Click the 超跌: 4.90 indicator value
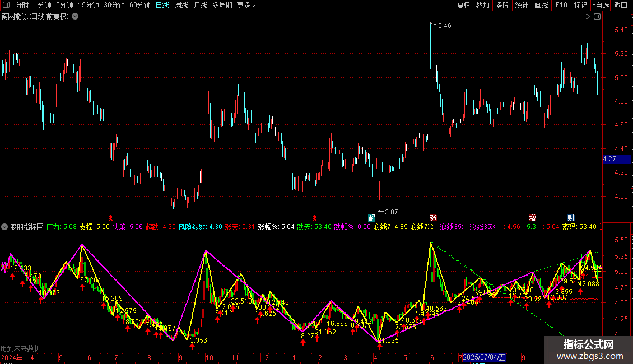The image size is (633, 364). [161, 227]
